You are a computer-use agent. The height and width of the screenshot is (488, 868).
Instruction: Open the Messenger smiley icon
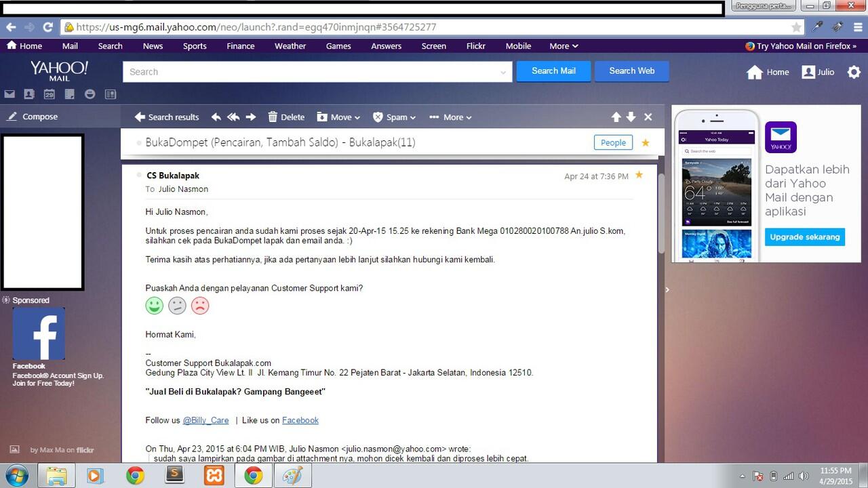[x=90, y=94]
